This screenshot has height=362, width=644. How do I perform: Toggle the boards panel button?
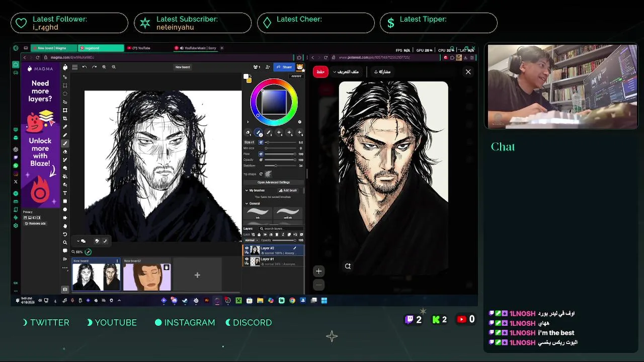65,289
